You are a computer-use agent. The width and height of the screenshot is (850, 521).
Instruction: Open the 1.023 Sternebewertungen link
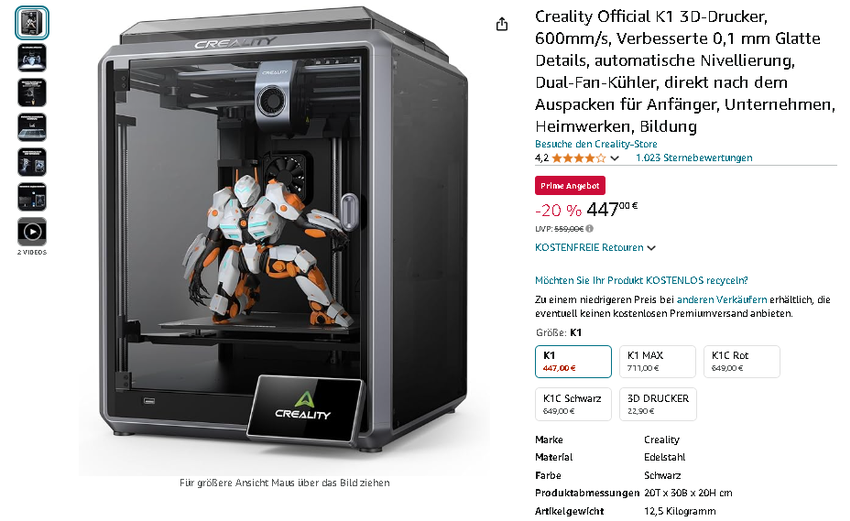coord(694,158)
